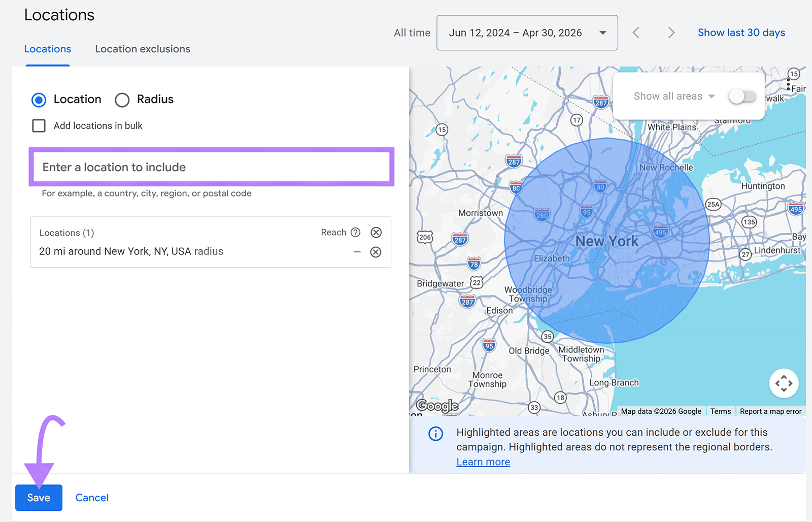Expand Show all areas dropdown

coord(674,96)
